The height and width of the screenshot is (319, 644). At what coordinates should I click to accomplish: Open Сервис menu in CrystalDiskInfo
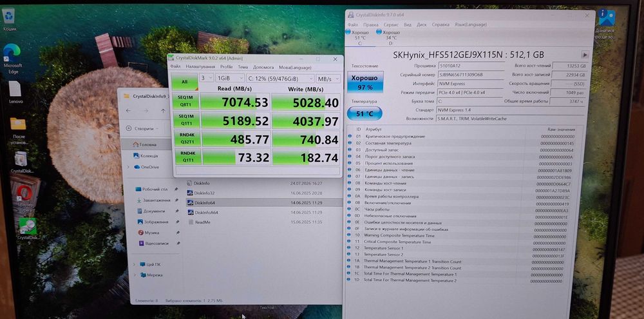coord(391,24)
